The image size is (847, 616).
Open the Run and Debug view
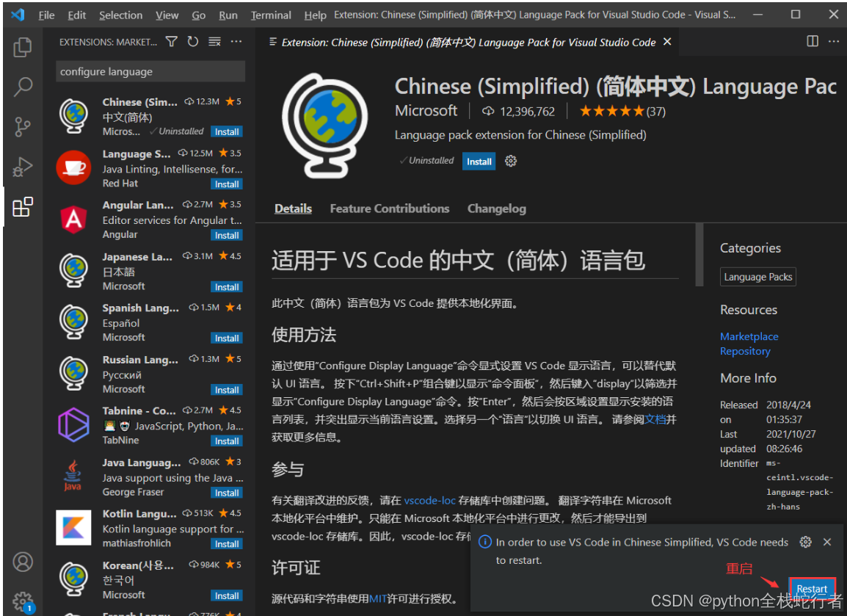coord(22,167)
